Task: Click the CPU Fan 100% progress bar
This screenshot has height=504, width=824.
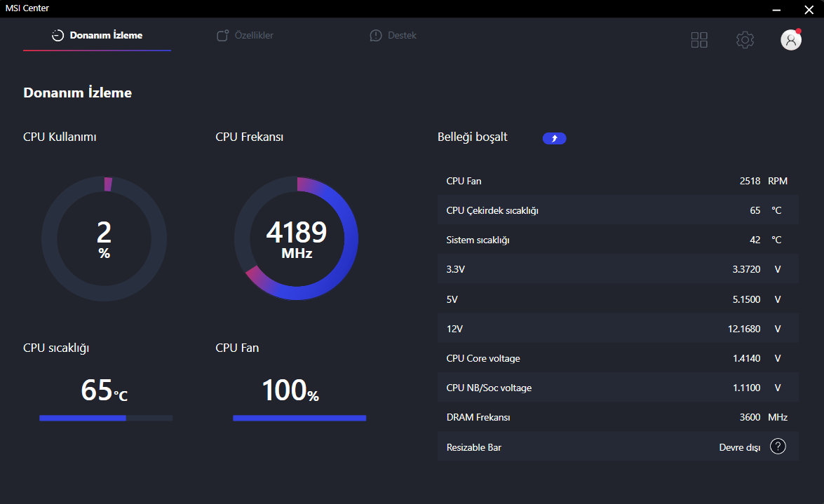Action: coord(299,418)
